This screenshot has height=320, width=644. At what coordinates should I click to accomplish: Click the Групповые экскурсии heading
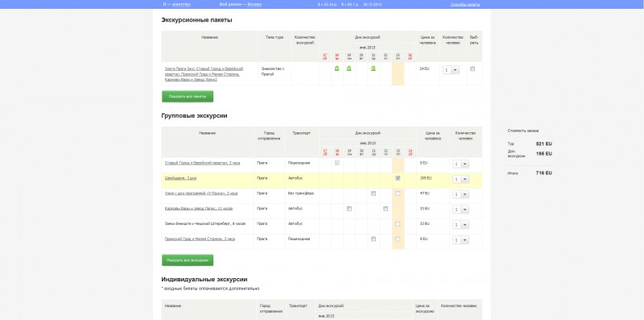click(194, 116)
